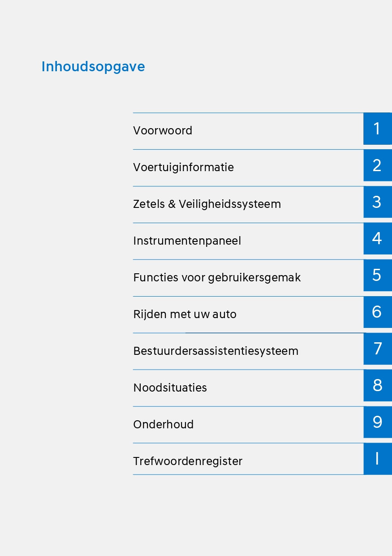Select blue chapter tab number 2
392x556 pixels.
(377, 166)
